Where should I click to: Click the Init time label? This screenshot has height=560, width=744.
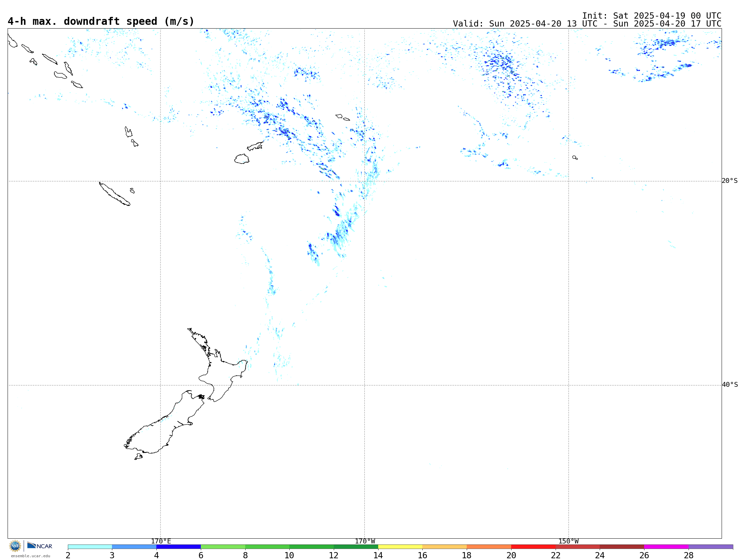coord(652,16)
